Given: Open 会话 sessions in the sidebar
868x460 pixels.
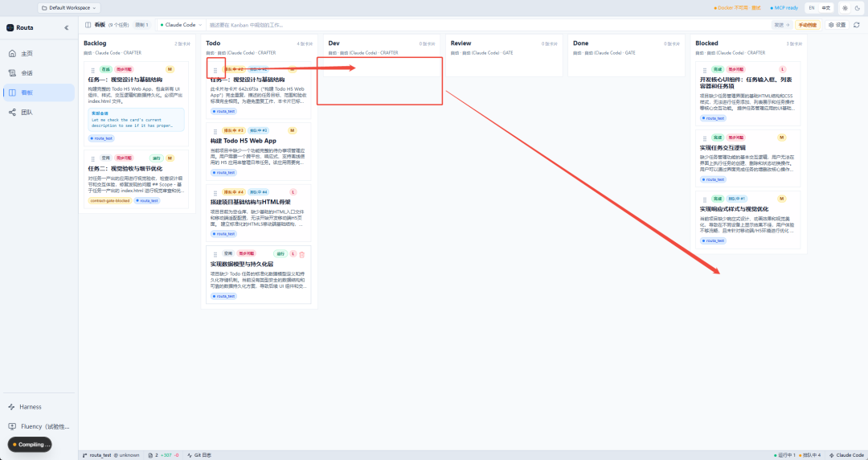Looking at the screenshot, I should coord(39,73).
